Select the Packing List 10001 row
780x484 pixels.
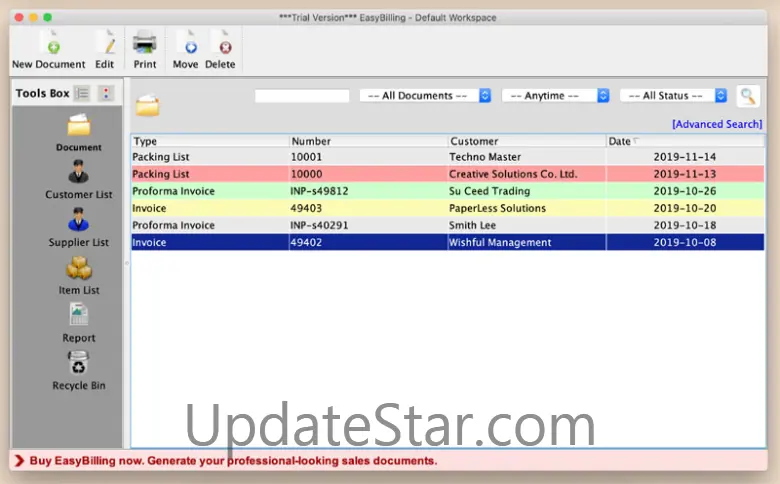tap(448, 157)
